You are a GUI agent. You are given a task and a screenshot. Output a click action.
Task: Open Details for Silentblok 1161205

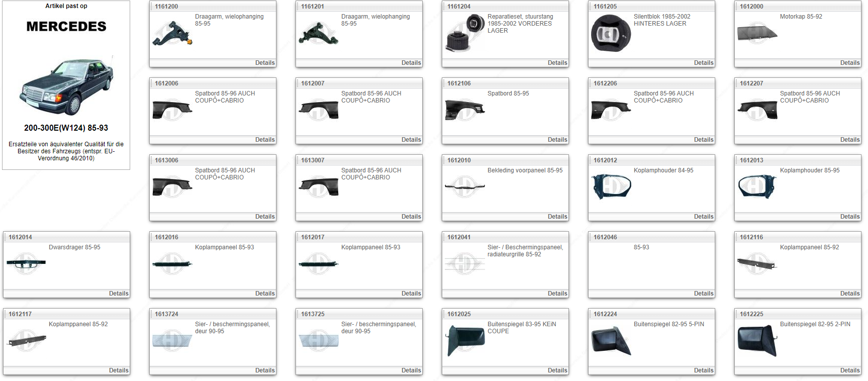[704, 63]
